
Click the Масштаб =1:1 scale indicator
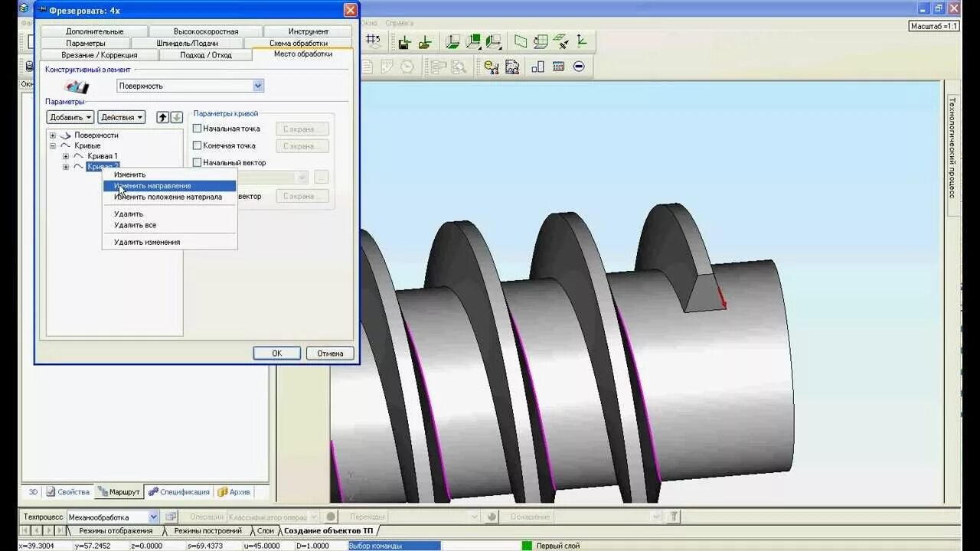[x=934, y=26]
